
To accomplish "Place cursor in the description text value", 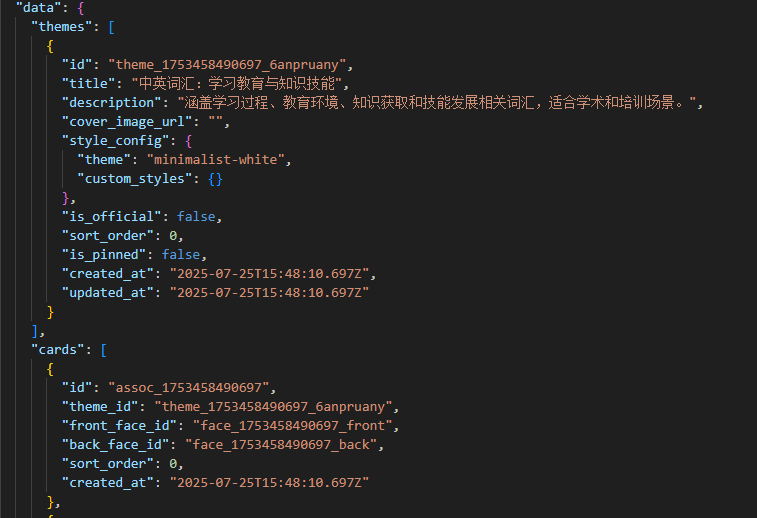I will [x=436, y=103].
